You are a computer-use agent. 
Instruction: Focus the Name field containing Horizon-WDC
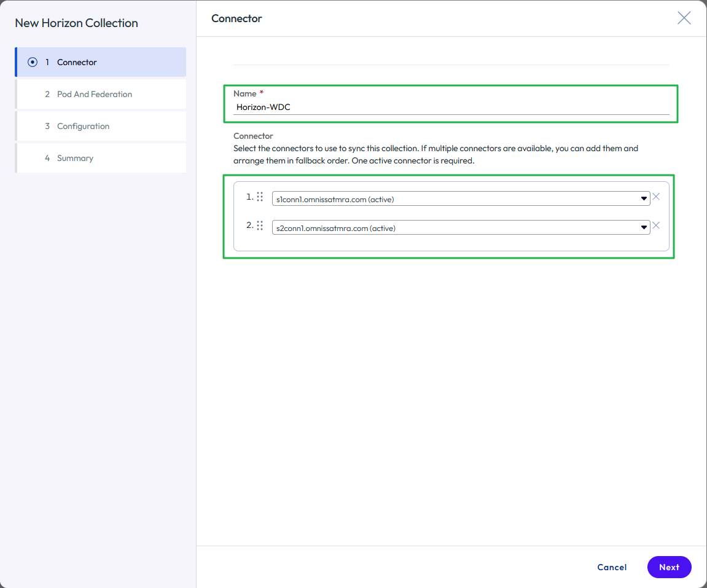click(451, 107)
